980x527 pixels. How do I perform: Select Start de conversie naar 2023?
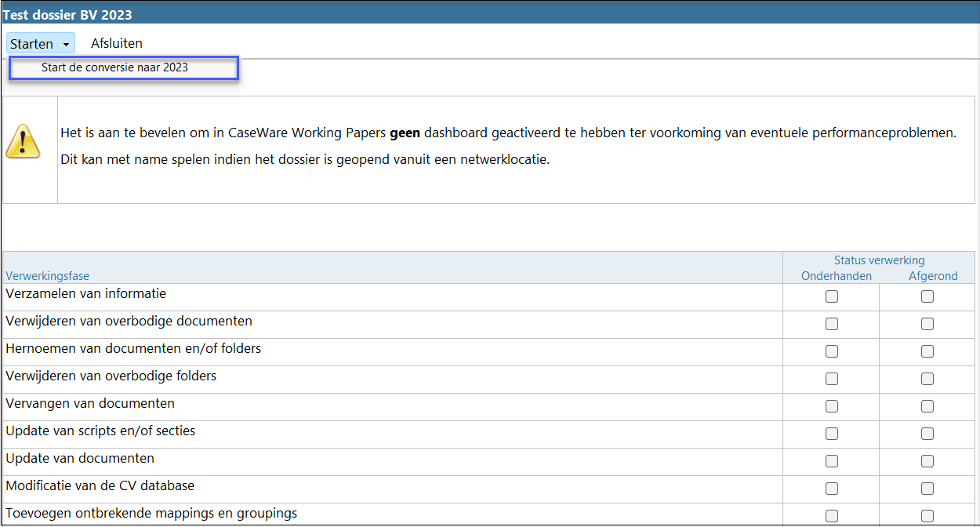coord(114,67)
